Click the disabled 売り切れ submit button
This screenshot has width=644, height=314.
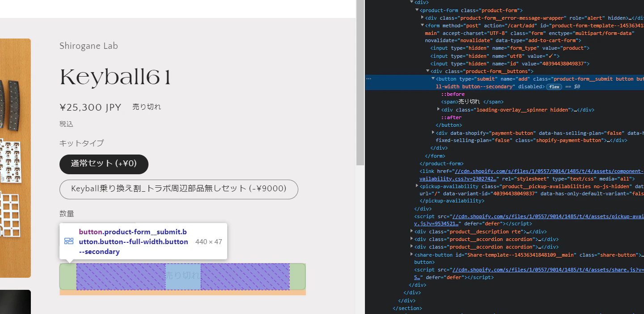click(182, 276)
